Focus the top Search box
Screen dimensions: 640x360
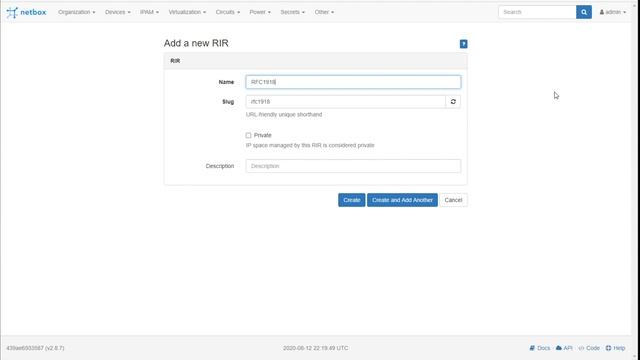(x=537, y=12)
